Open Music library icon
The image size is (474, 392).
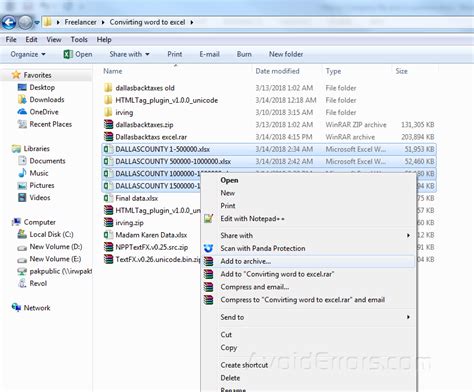(x=22, y=173)
